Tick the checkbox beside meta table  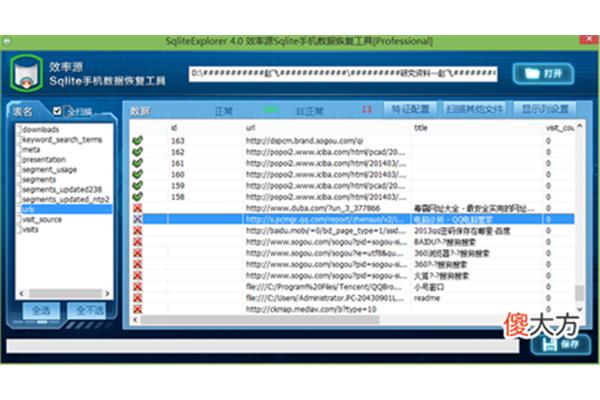click(x=18, y=149)
